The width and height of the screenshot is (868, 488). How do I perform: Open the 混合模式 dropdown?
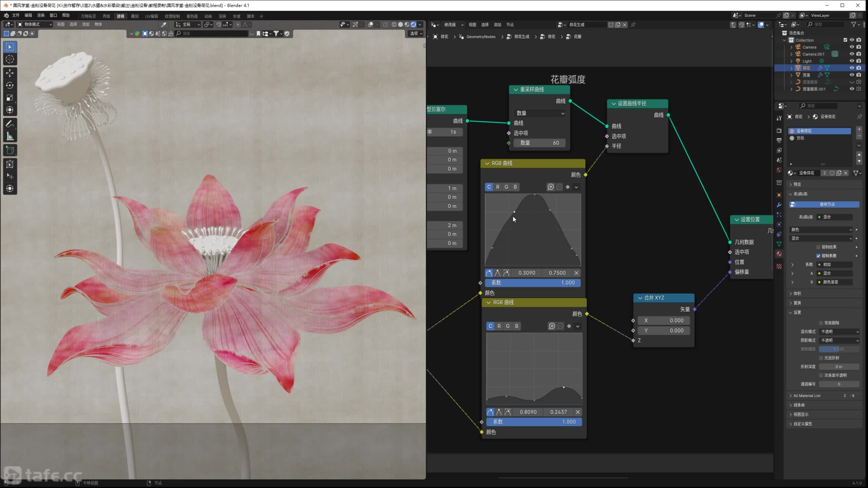point(839,332)
